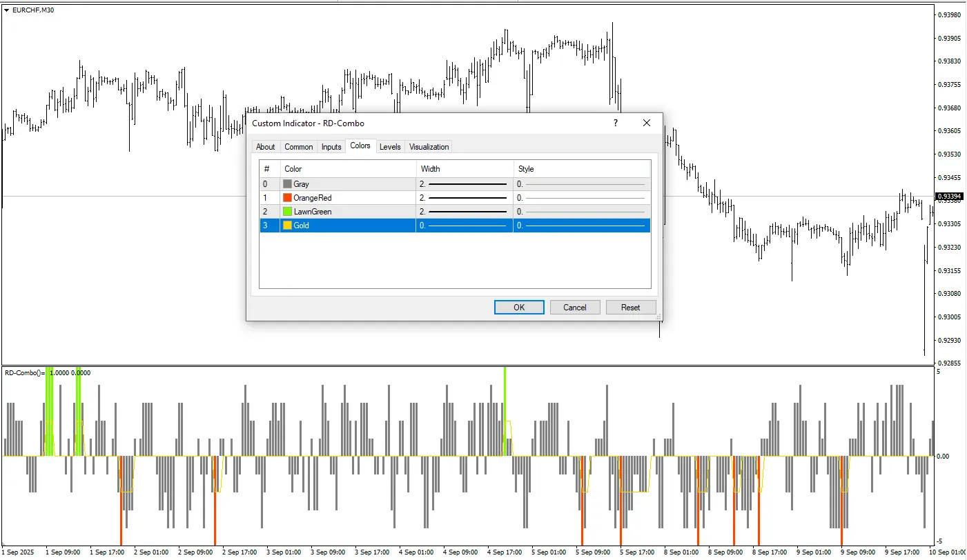Screen dimensions: 967x560
Task: Open the Visualization tab
Action: (429, 147)
